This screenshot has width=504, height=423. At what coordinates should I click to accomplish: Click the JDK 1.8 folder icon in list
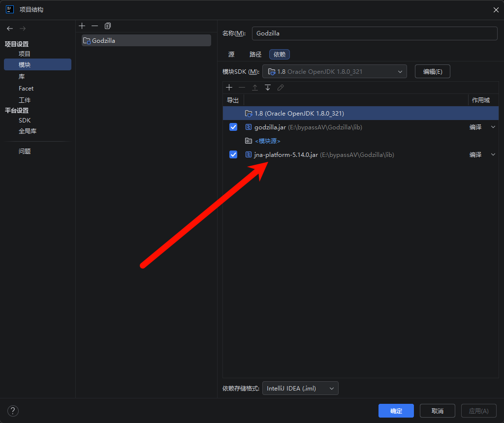249,114
